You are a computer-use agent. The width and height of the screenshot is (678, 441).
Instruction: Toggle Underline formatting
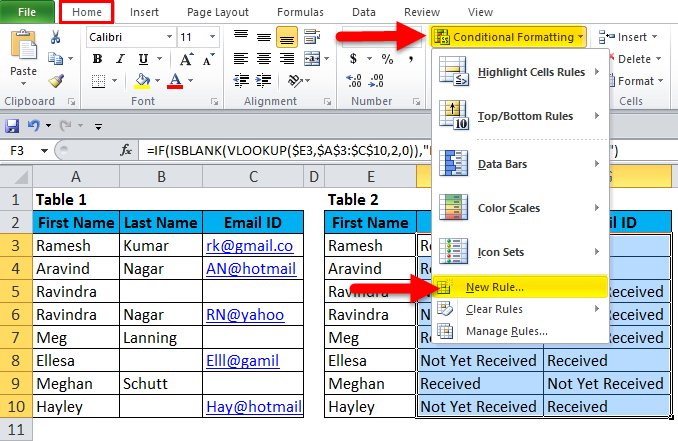tap(143, 59)
